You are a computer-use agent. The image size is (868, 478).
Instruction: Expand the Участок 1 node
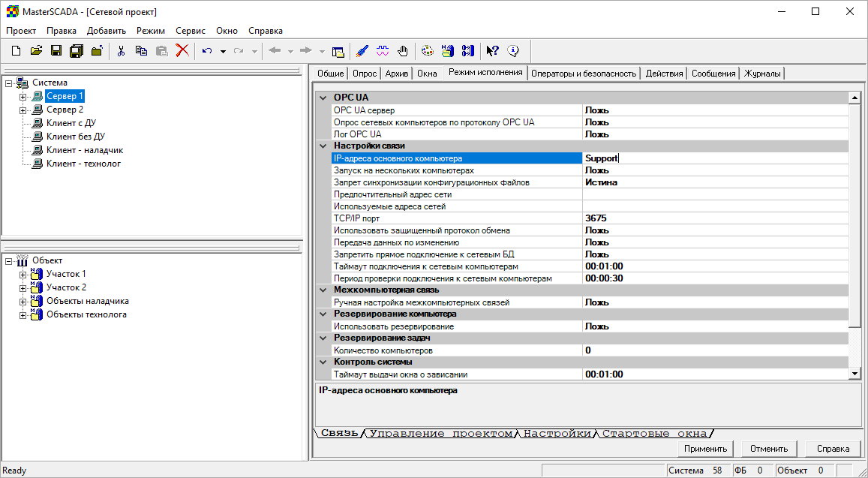(23, 275)
